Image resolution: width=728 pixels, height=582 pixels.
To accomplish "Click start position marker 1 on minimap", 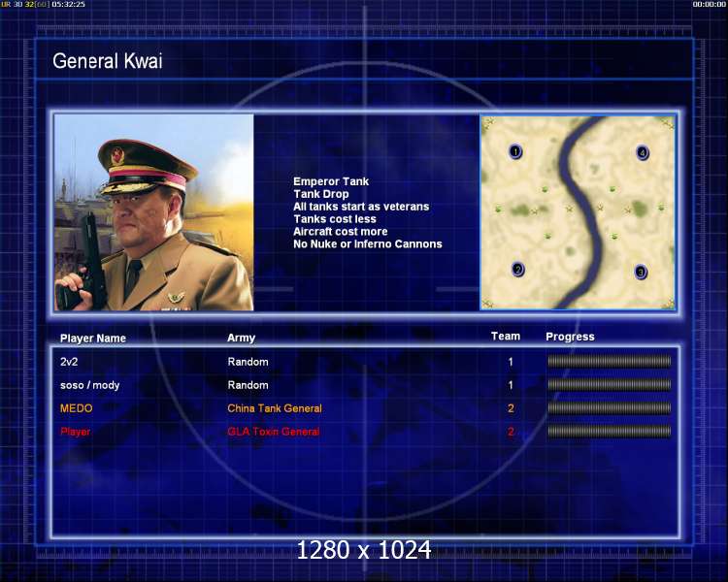I will click(x=515, y=151).
